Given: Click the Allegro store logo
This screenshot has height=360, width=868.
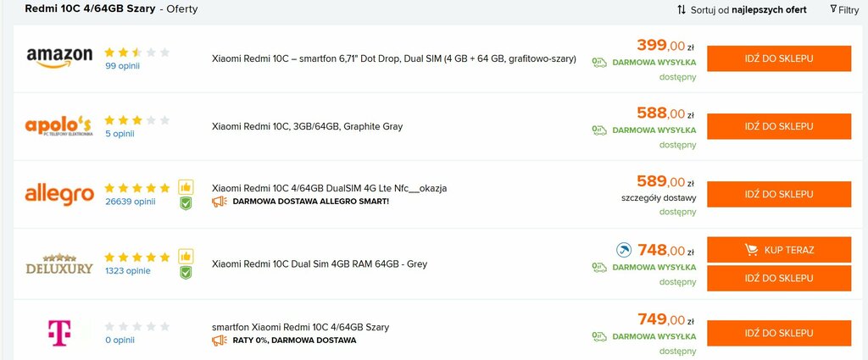Looking at the screenshot, I should click(x=59, y=195).
